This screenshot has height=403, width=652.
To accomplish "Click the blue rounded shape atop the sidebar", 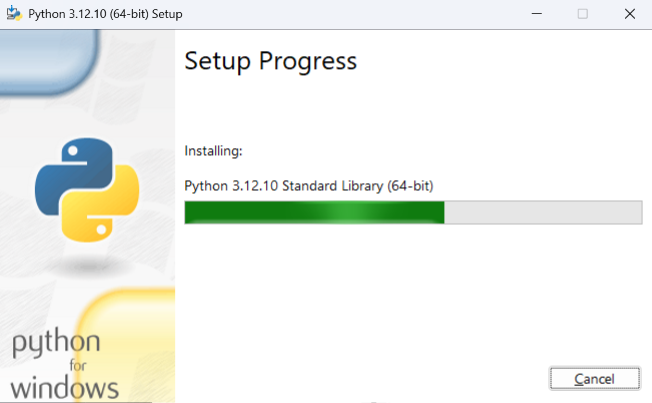I will pos(49,60).
